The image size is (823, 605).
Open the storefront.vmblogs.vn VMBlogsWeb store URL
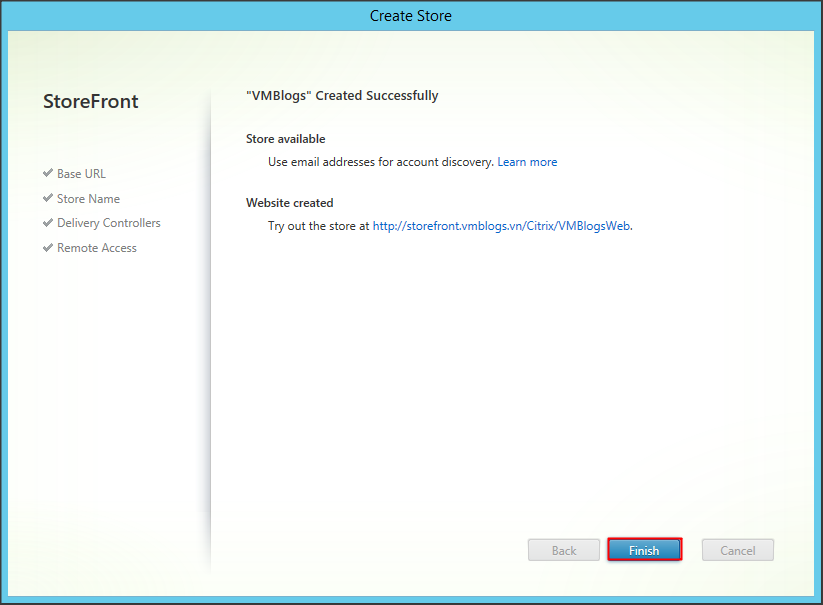pos(501,226)
